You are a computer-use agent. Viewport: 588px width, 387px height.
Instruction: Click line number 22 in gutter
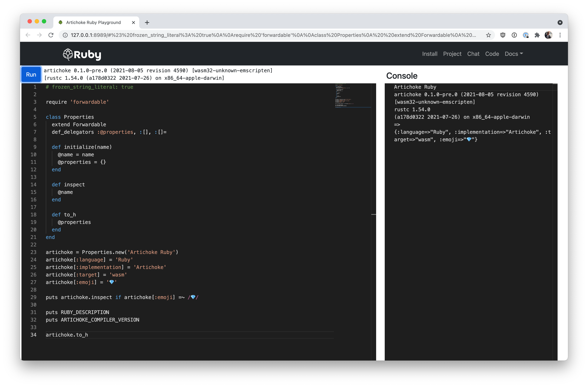[33, 244]
